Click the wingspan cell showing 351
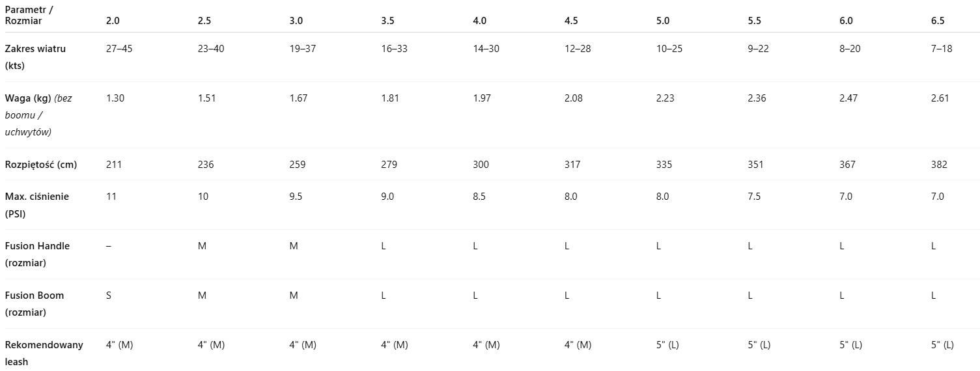This screenshot has height=371, width=980. coord(756,165)
